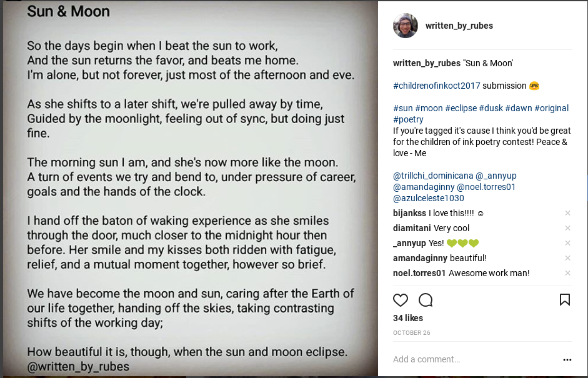Save post with the bookmark icon
588x378 pixels.
point(565,300)
